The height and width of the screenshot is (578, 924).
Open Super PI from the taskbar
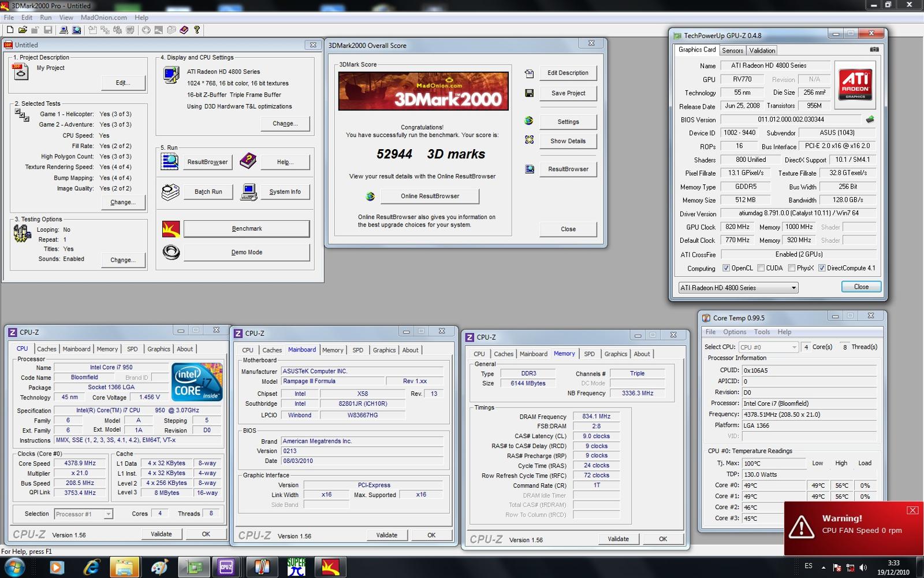(296, 568)
